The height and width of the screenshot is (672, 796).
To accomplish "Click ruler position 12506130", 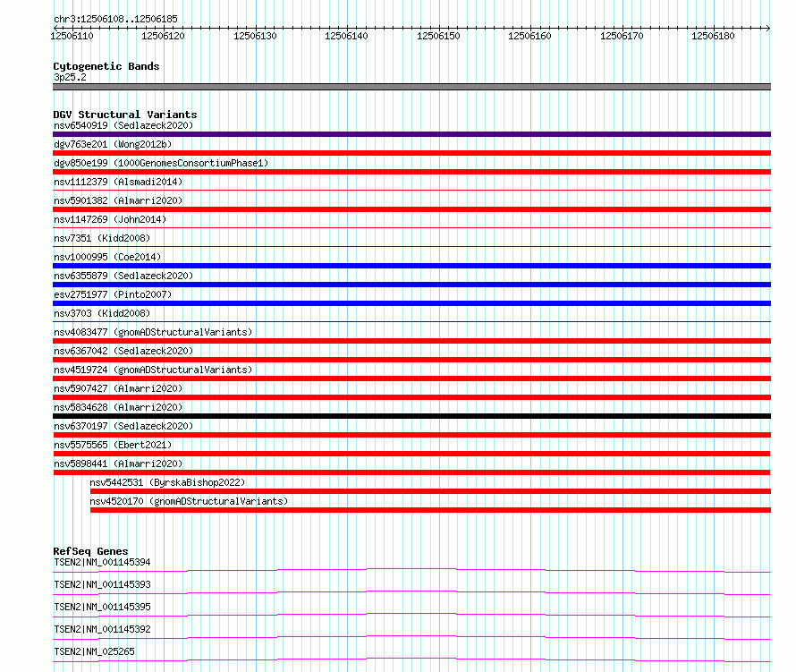I will coord(256,36).
